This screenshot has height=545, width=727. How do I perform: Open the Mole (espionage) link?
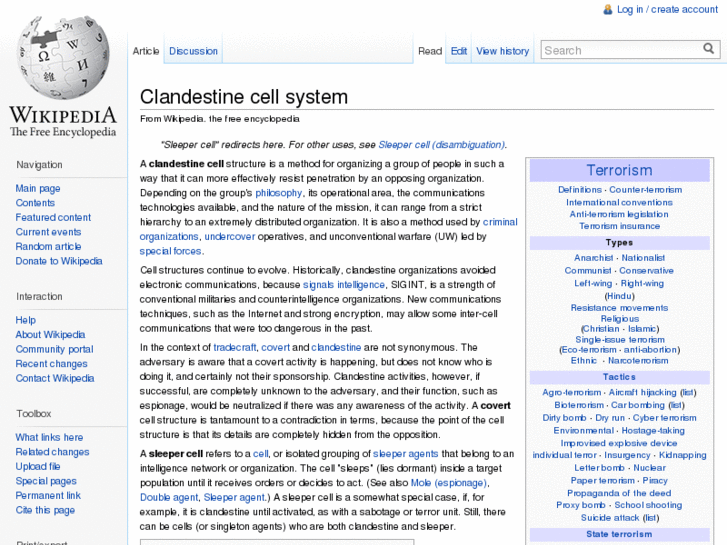click(449, 483)
